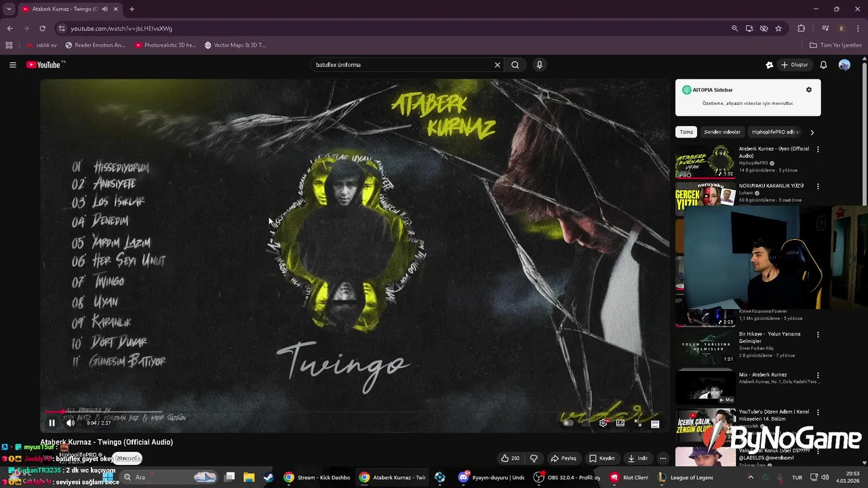Open Tüm Yer İşaretleri folder
The height and width of the screenshot is (488, 868).
click(x=835, y=45)
